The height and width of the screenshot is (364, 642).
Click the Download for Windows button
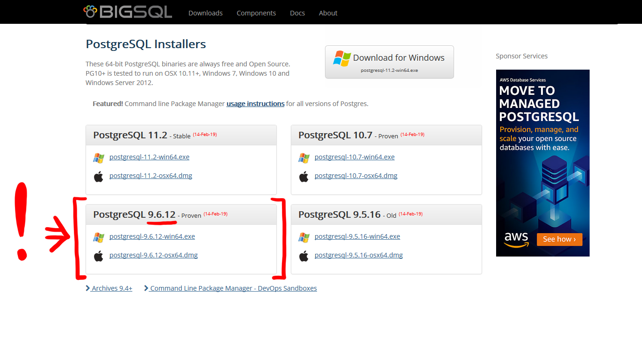coord(390,62)
